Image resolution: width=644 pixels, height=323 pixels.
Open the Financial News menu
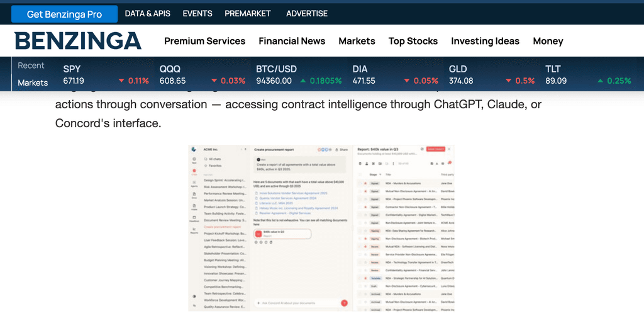pos(292,41)
